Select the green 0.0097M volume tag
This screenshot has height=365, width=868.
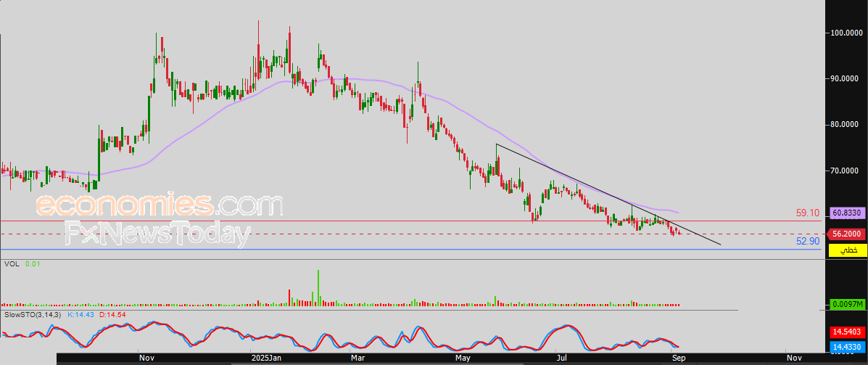tap(846, 305)
